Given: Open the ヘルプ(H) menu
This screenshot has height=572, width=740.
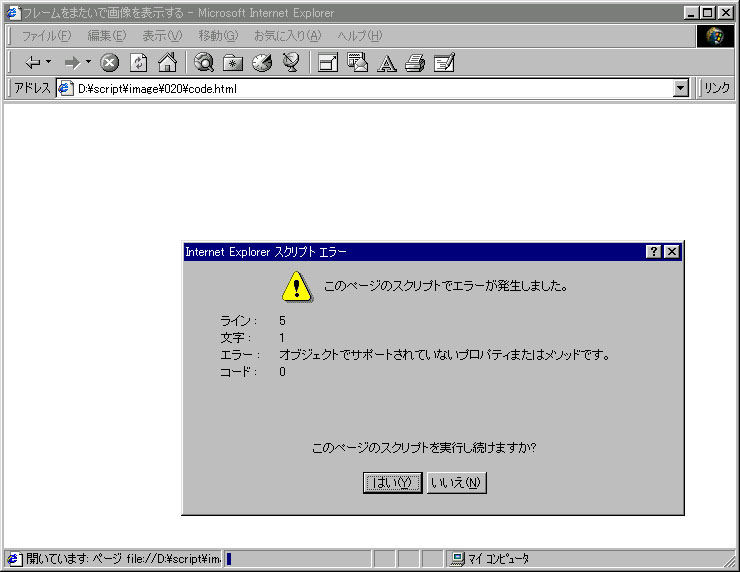Looking at the screenshot, I should (360, 36).
